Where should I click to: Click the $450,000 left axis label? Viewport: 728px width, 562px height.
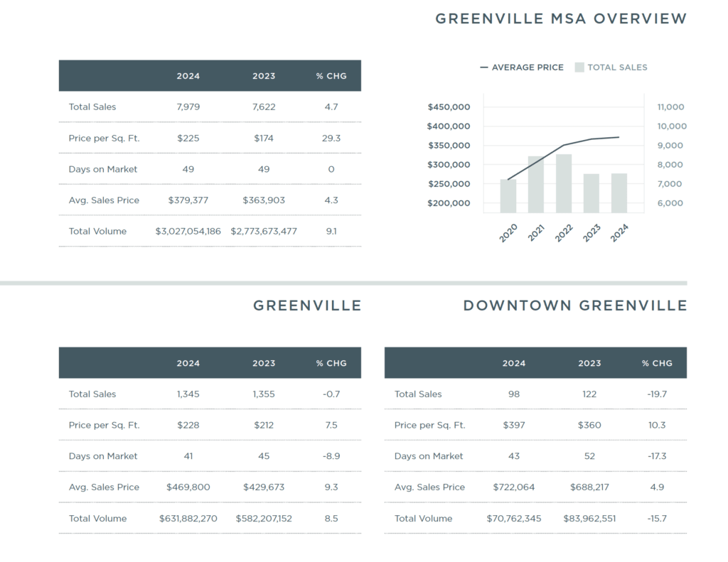[x=449, y=107]
